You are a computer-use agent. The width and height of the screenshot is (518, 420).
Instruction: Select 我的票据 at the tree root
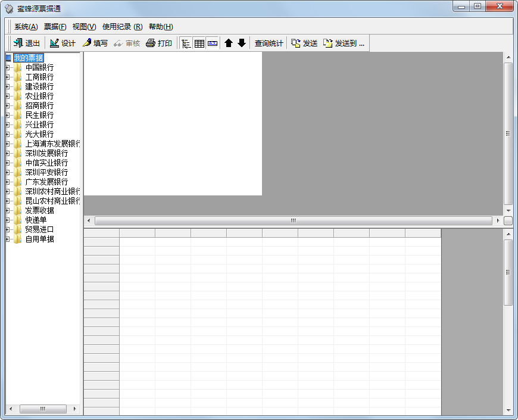[x=30, y=57]
